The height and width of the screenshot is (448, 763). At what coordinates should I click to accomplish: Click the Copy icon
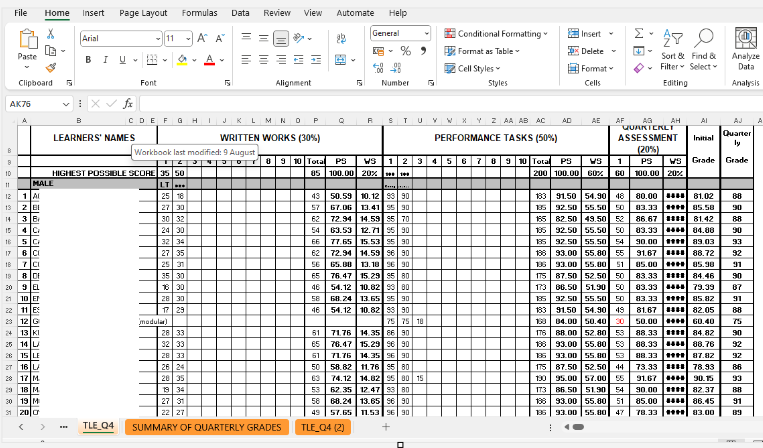(x=50, y=51)
